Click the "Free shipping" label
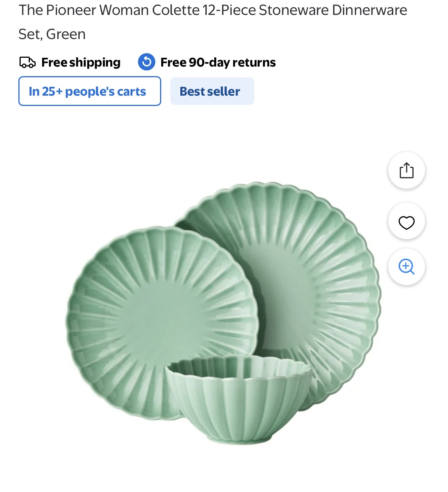 point(81,62)
